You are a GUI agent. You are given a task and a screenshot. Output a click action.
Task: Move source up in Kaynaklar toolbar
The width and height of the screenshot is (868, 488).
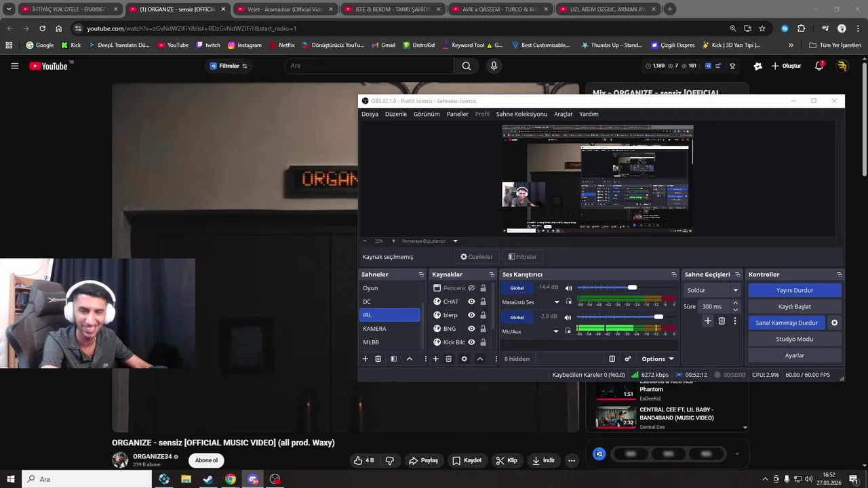(480, 359)
